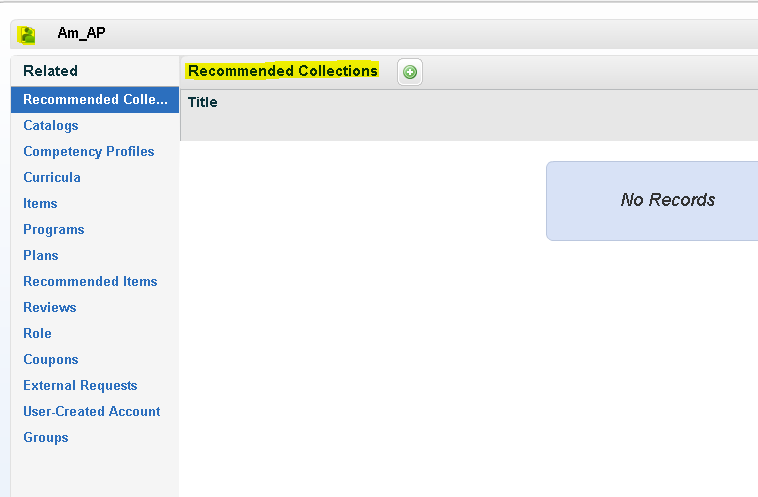Click the Related sidebar heading

(x=50, y=71)
